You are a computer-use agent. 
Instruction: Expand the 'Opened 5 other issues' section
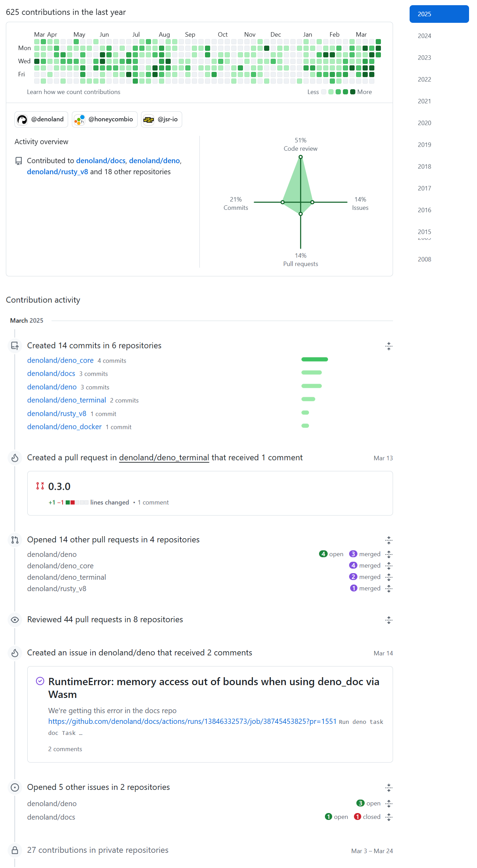point(389,788)
